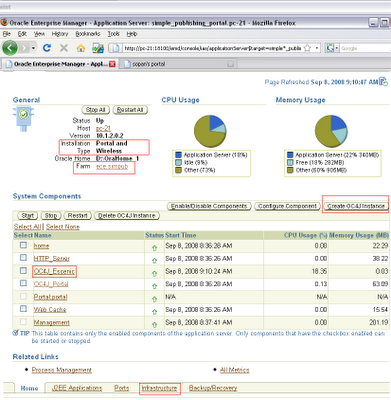Click the toolbar icon right of Home
Screen dimensions: 391x400
(x=98, y=48)
